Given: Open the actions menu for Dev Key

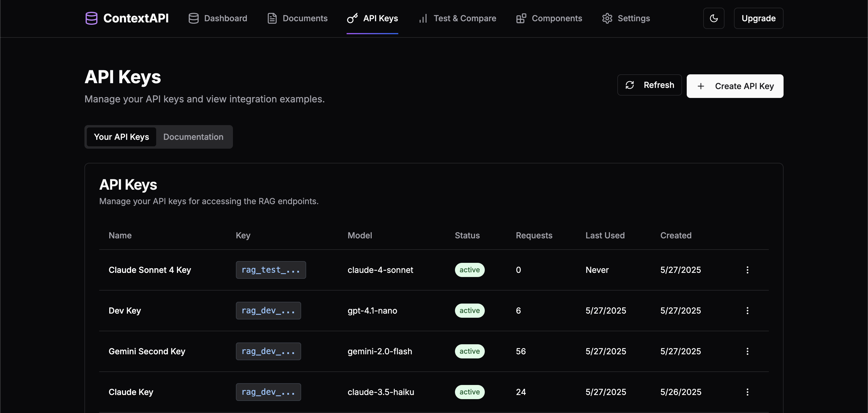Looking at the screenshot, I should click(747, 310).
